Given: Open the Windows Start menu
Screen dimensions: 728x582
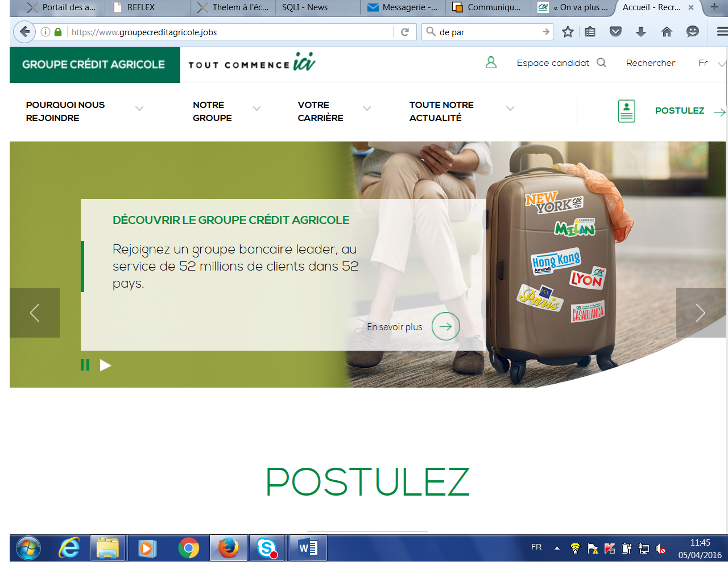Looking at the screenshot, I should (x=28, y=548).
